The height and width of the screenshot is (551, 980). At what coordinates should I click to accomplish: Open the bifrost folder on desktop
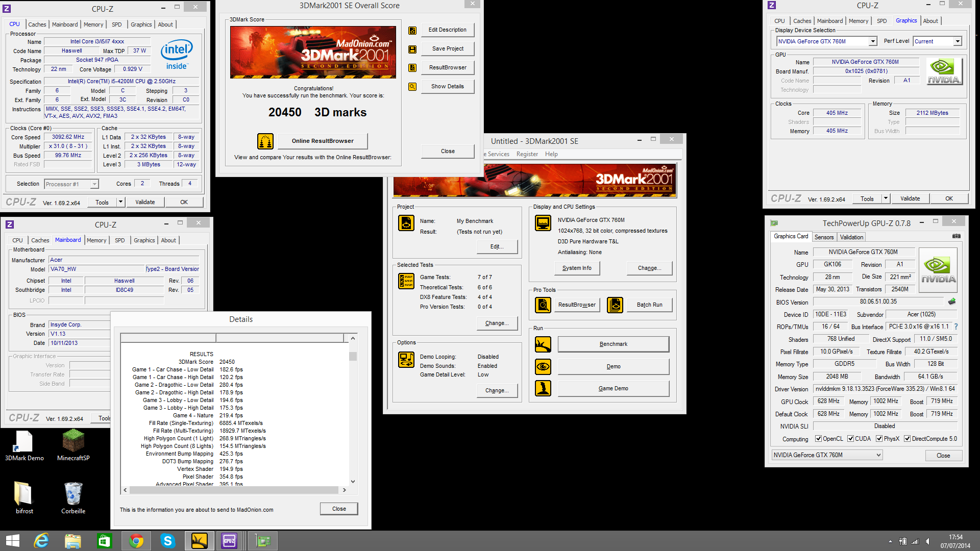click(24, 498)
